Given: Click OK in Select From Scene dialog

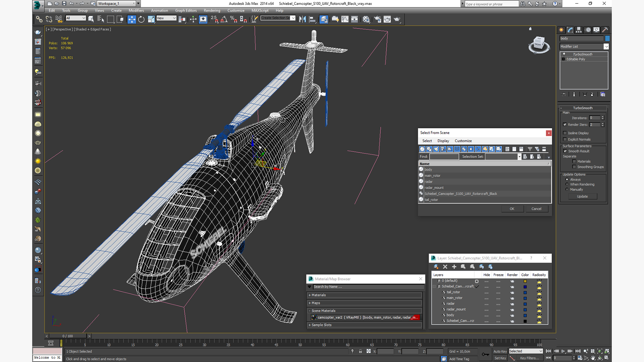Looking at the screenshot, I should [512, 208].
